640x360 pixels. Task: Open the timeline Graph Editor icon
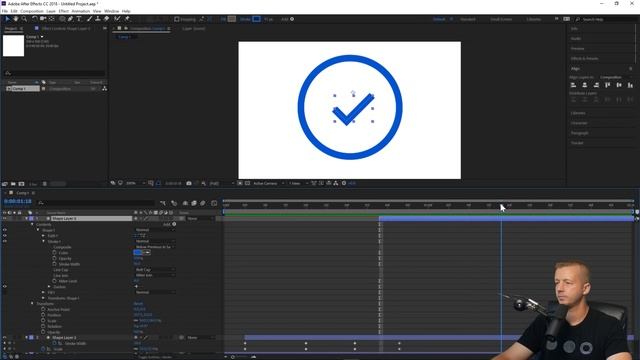click(x=214, y=203)
